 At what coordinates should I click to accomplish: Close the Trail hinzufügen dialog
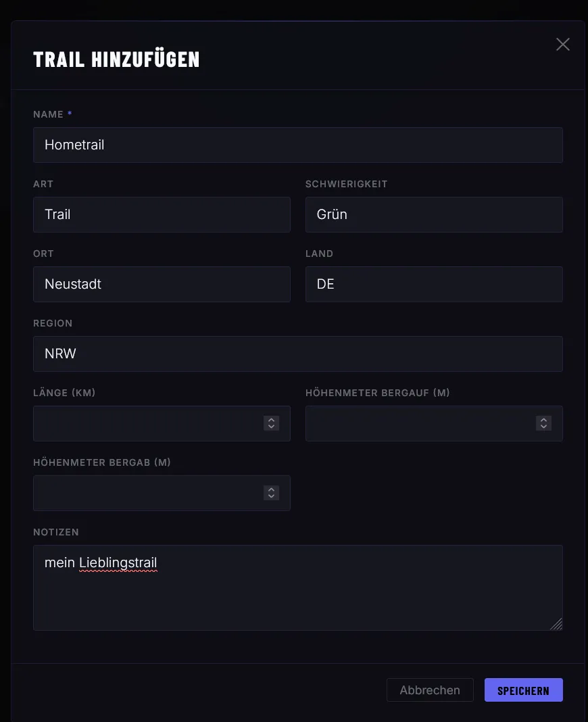coord(562,45)
